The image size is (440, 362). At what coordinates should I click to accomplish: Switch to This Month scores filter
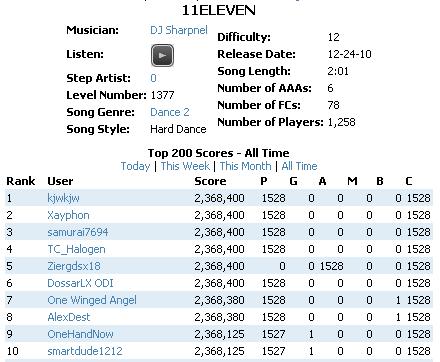tap(245, 166)
